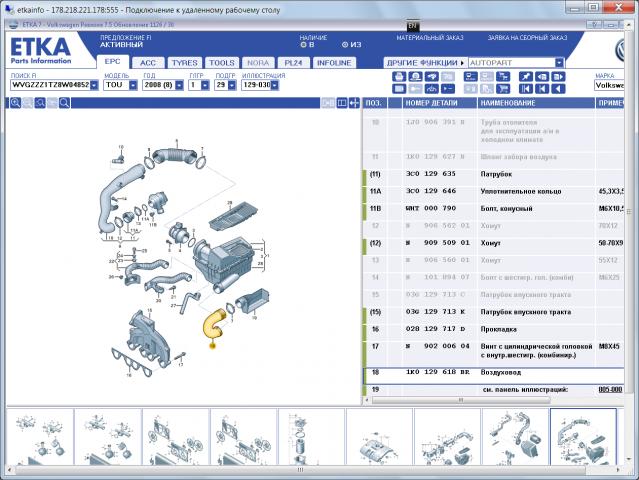Open the МАРКА dropdown showing Volkswagen
This screenshot has height=480, width=639.
click(609, 85)
